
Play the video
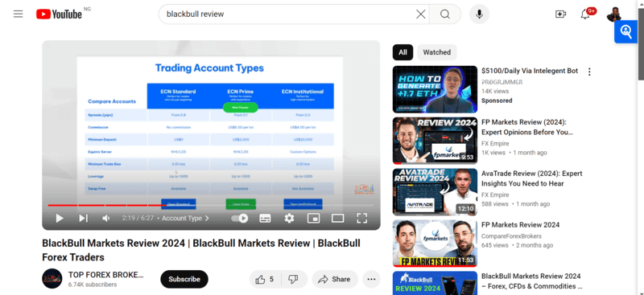60,219
